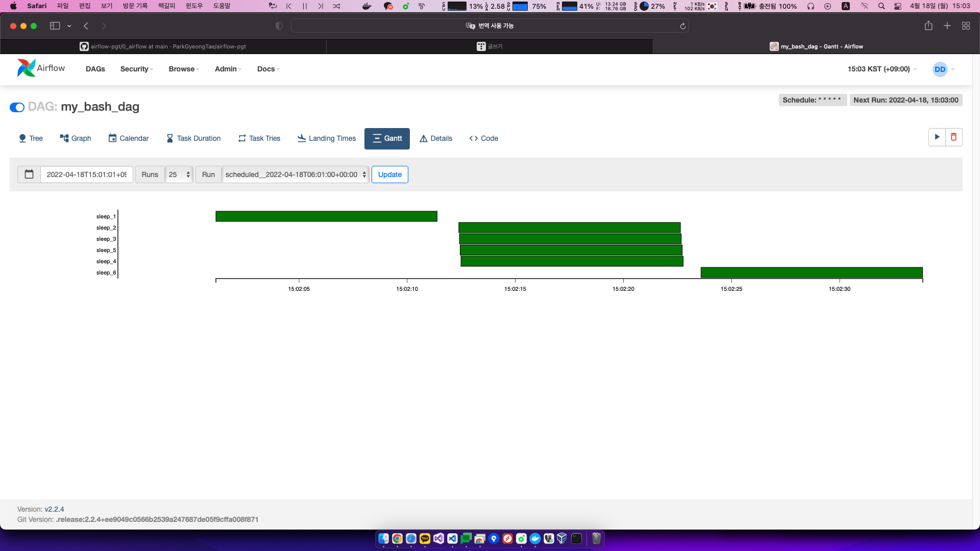Click the Safari page reload icon

[x=682, y=26]
